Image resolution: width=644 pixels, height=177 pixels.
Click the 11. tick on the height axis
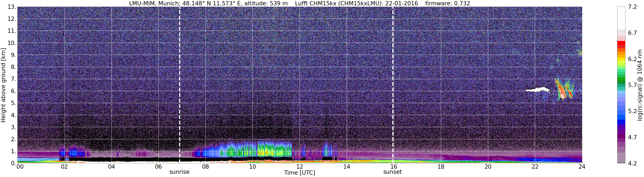(12, 31)
